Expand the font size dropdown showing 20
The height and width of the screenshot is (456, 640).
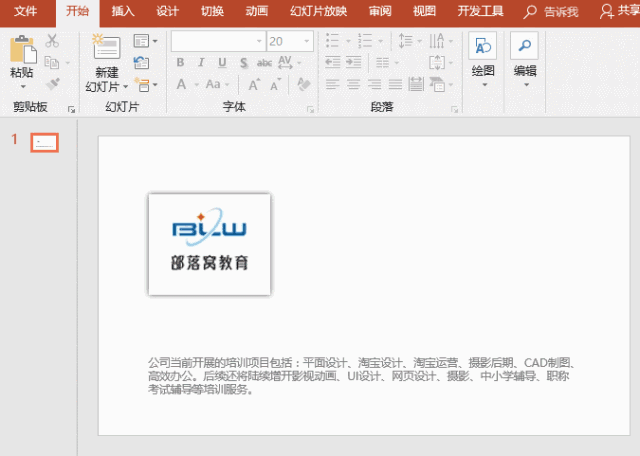306,41
